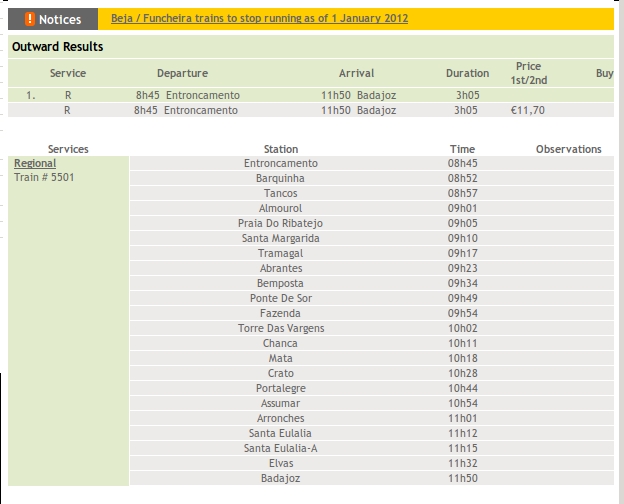The image size is (624, 504).
Task: Select outward result row number 1
Action: pyautogui.click(x=32, y=95)
